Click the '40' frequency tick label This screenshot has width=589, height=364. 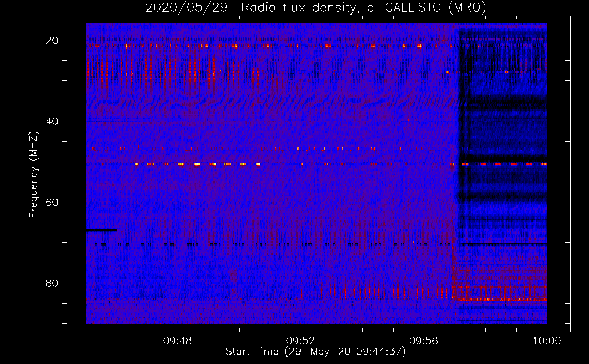coord(52,121)
